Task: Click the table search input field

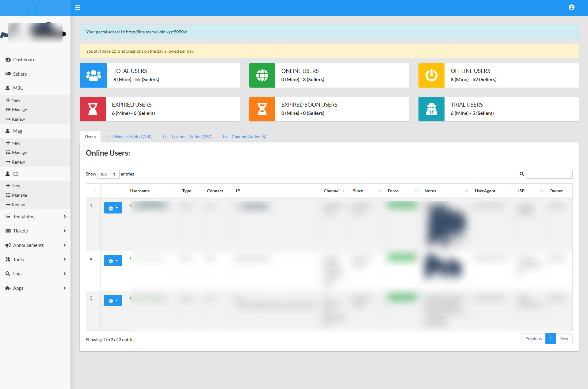Action: point(549,174)
